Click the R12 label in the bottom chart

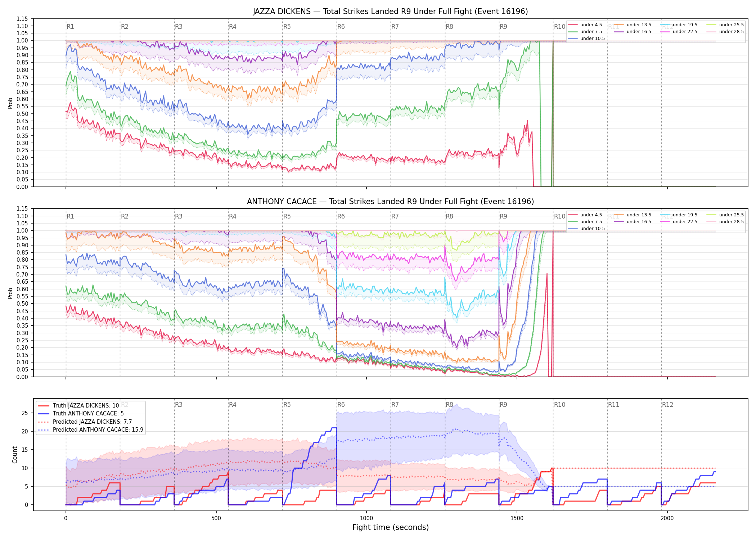pyautogui.click(x=667, y=405)
